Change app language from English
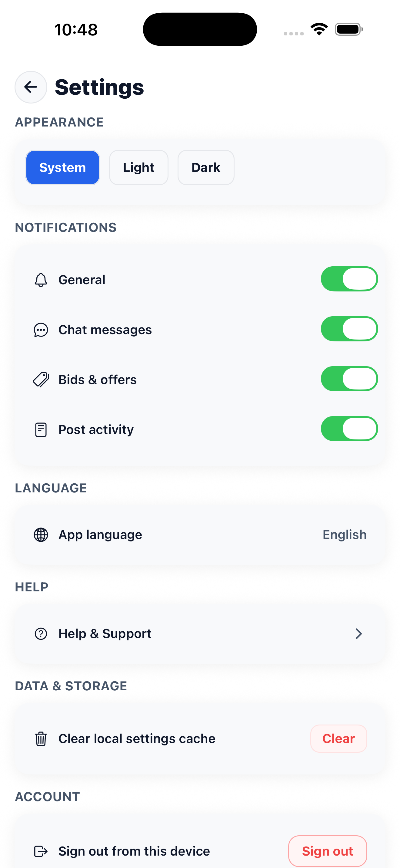Image resolution: width=400 pixels, height=868 pixels. (x=344, y=535)
